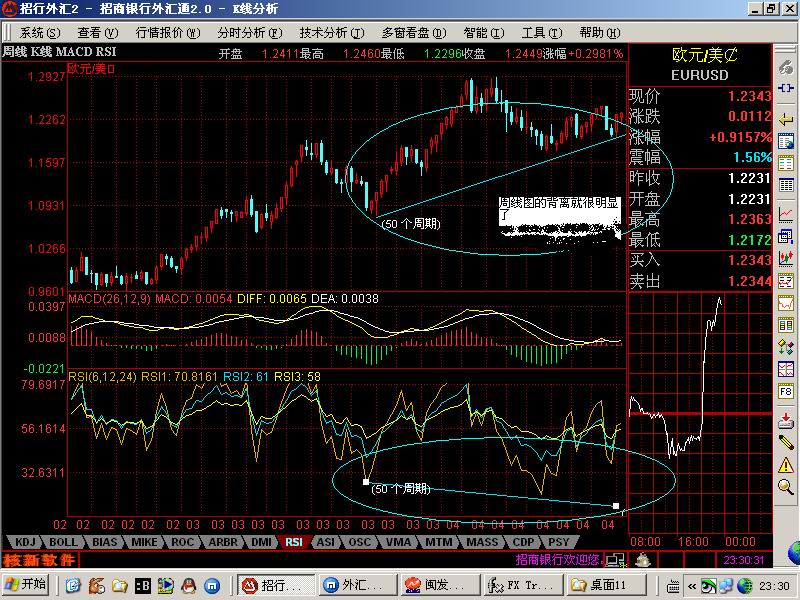Image resolution: width=800 pixels, height=600 pixels.
Task: Click the Windows 开始 start button
Action: tap(26, 585)
